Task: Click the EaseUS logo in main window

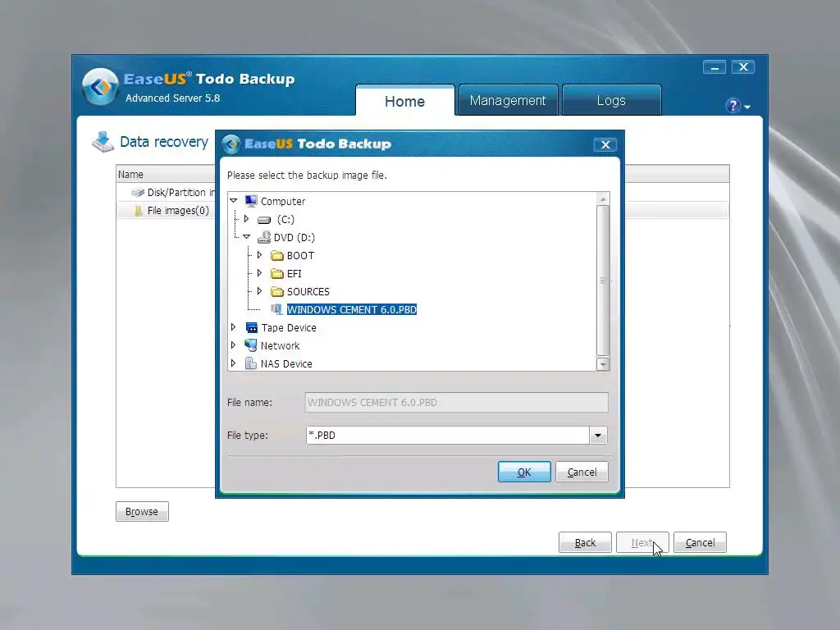Action: pos(100,86)
